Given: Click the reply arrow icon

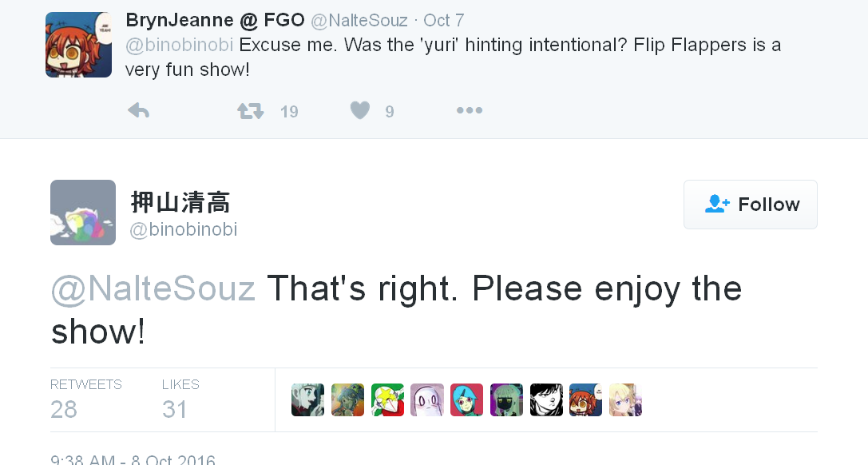Looking at the screenshot, I should [139, 111].
